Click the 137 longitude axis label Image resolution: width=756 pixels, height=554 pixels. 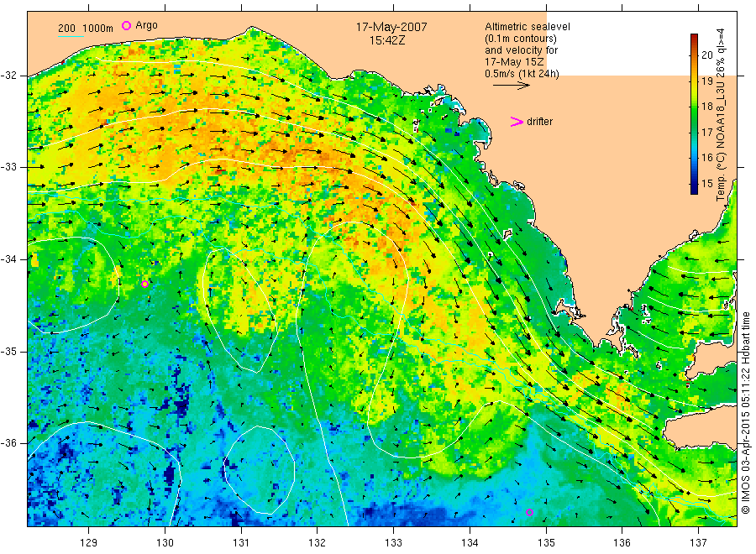coord(698,542)
